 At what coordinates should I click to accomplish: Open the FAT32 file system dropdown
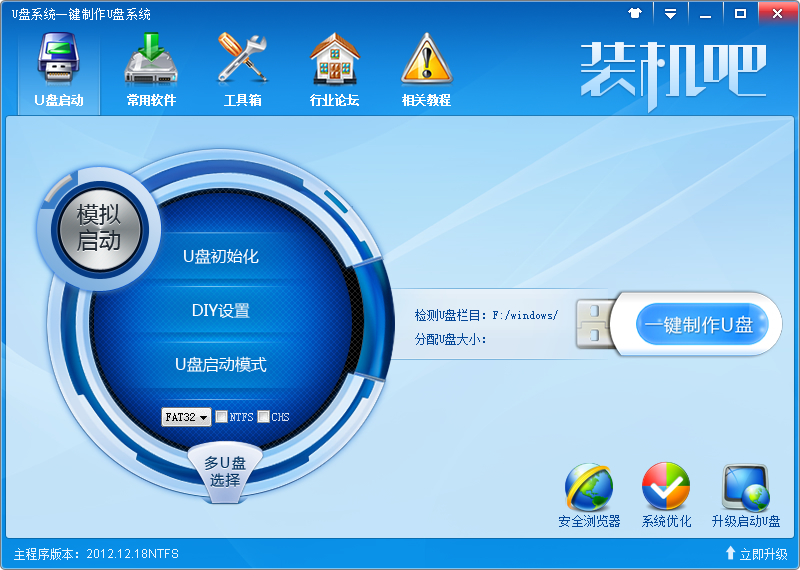[x=186, y=417]
